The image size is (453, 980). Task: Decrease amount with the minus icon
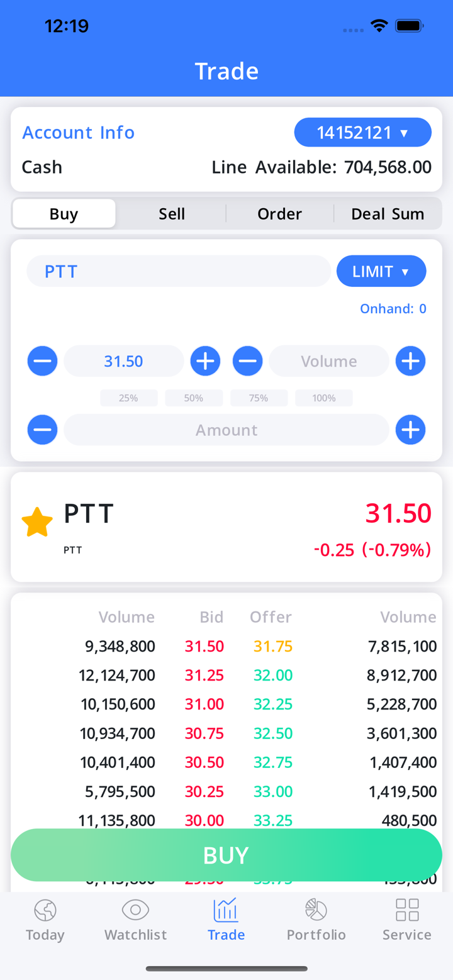click(x=43, y=430)
